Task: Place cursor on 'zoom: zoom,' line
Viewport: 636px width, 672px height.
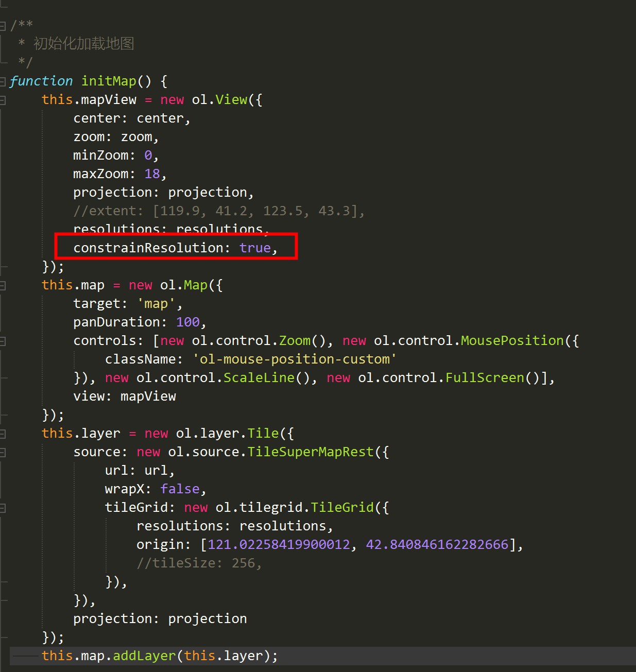Action: (116, 136)
